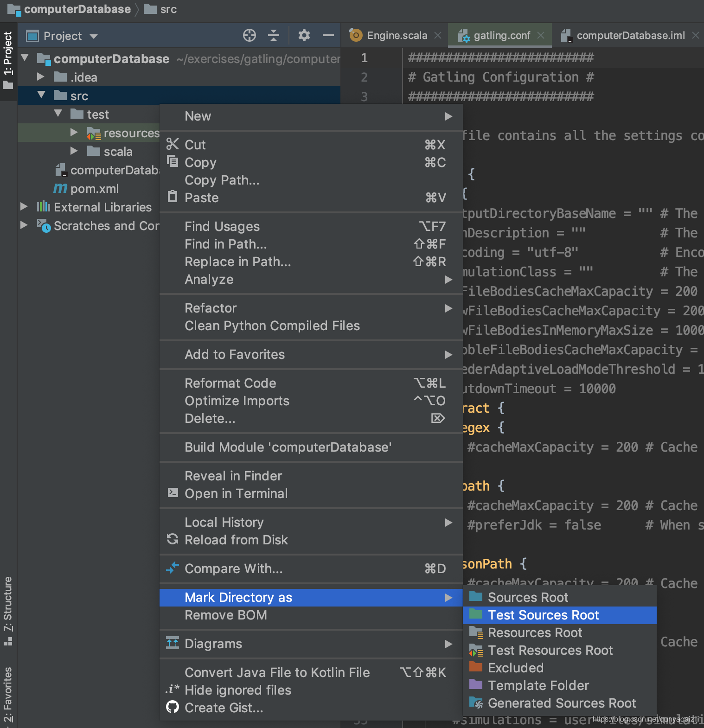Viewport: 704px width, 728px height.
Task: Select Reformat Code
Action: (311, 383)
